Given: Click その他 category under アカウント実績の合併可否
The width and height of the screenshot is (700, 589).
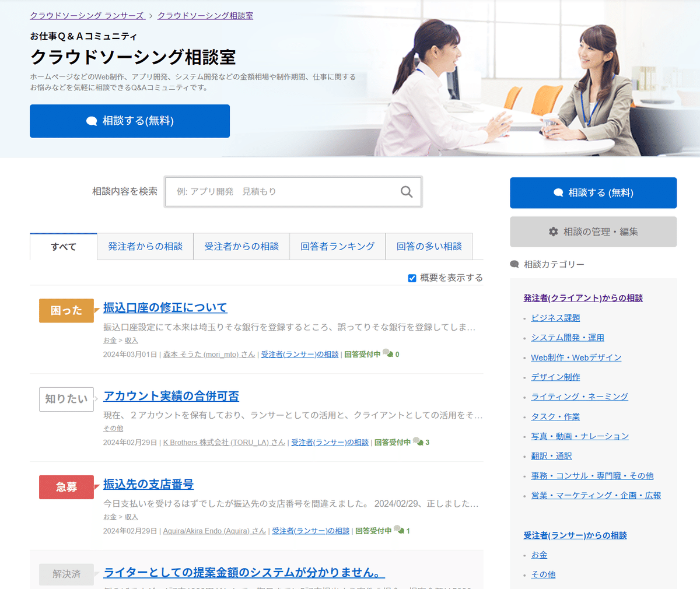Looking at the screenshot, I should click(x=113, y=429).
